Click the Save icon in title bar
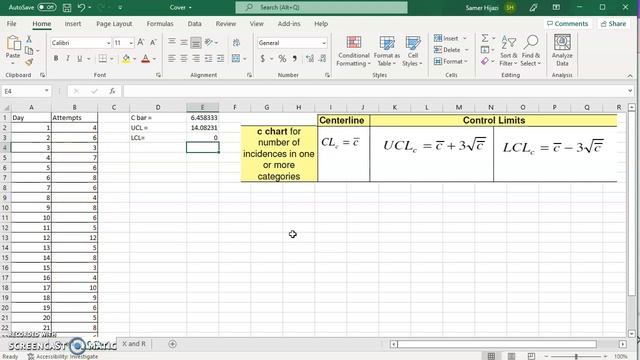This screenshot has width=640, height=360. click(x=67, y=7)
